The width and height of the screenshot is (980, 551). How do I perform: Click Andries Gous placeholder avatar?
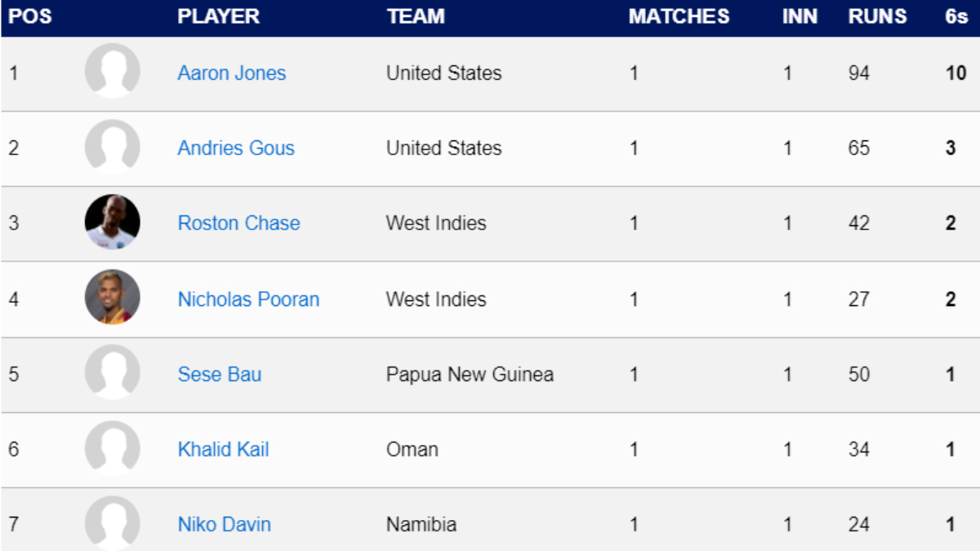click(x=113, y=147)
